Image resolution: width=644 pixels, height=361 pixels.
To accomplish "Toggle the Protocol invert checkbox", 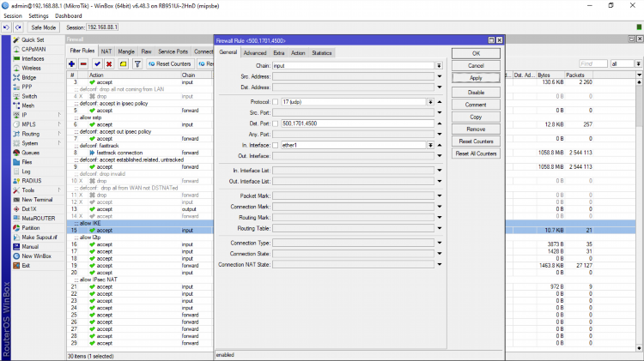I will point(275,102).
